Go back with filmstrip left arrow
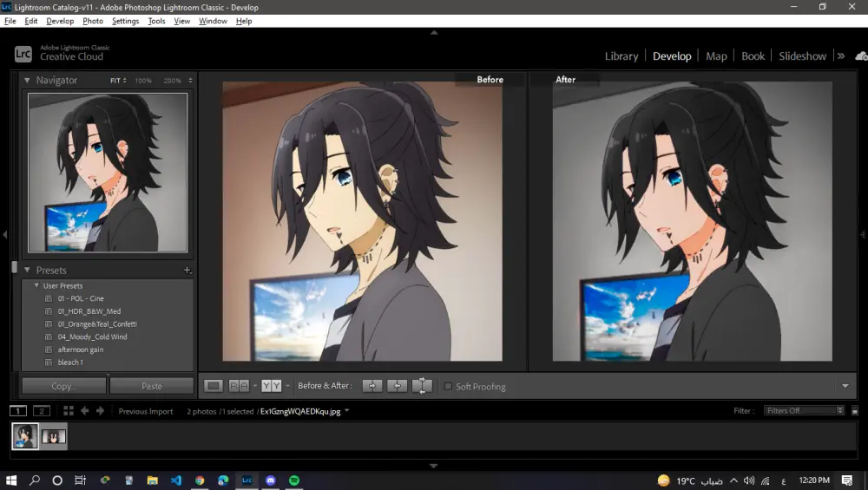The image size is (868, 490). tap(85, 411)
